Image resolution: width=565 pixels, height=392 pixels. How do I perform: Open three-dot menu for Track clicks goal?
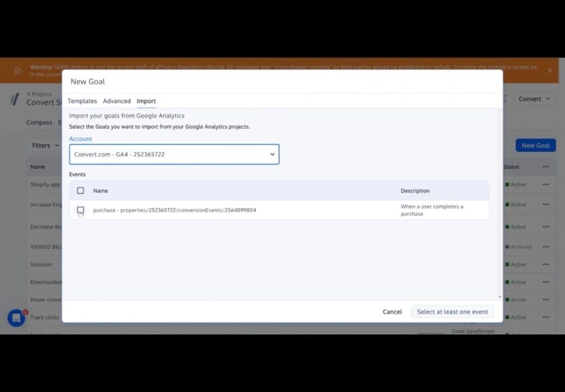coord(546,317)
